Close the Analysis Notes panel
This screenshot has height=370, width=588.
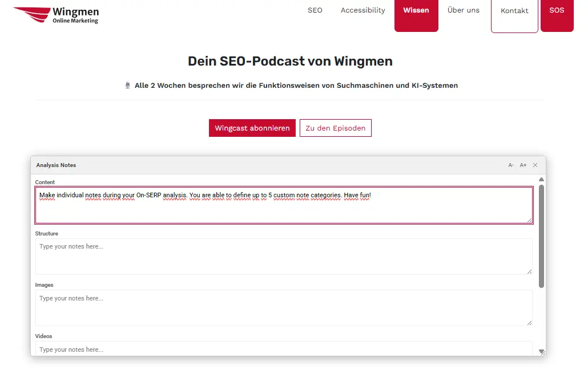click(535, 165)
